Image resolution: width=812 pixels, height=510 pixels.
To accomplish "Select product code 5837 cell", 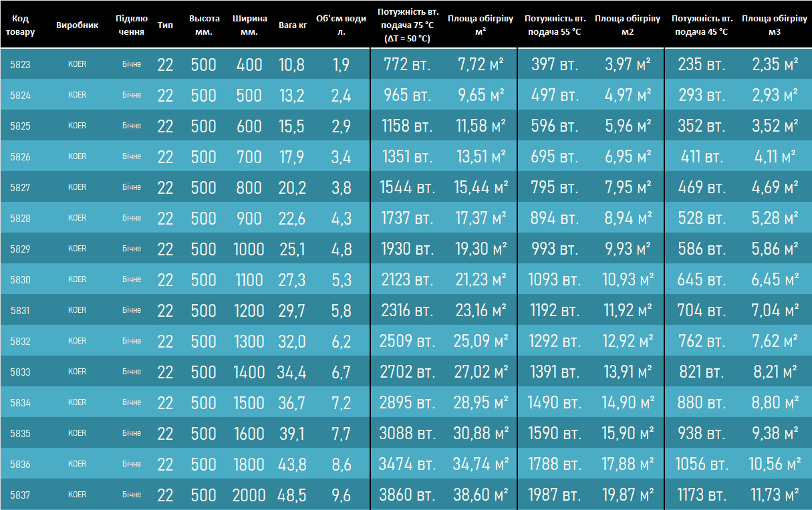I will point(20,495).
